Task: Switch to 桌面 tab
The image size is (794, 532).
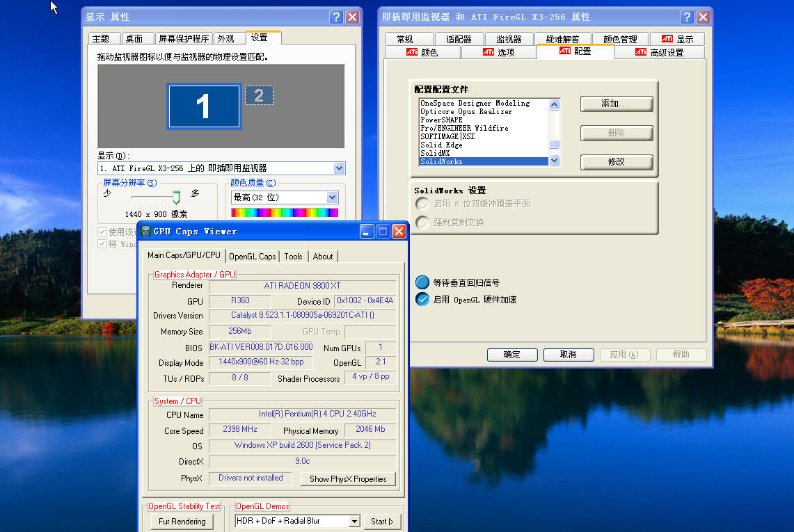Action: pyautogui.click(x=137, y=38)
